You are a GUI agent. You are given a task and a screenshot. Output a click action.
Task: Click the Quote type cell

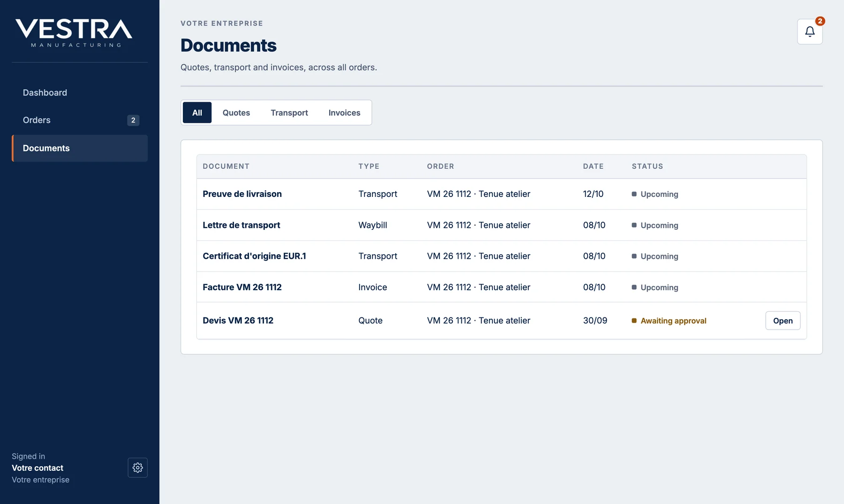tap(370, 321)
